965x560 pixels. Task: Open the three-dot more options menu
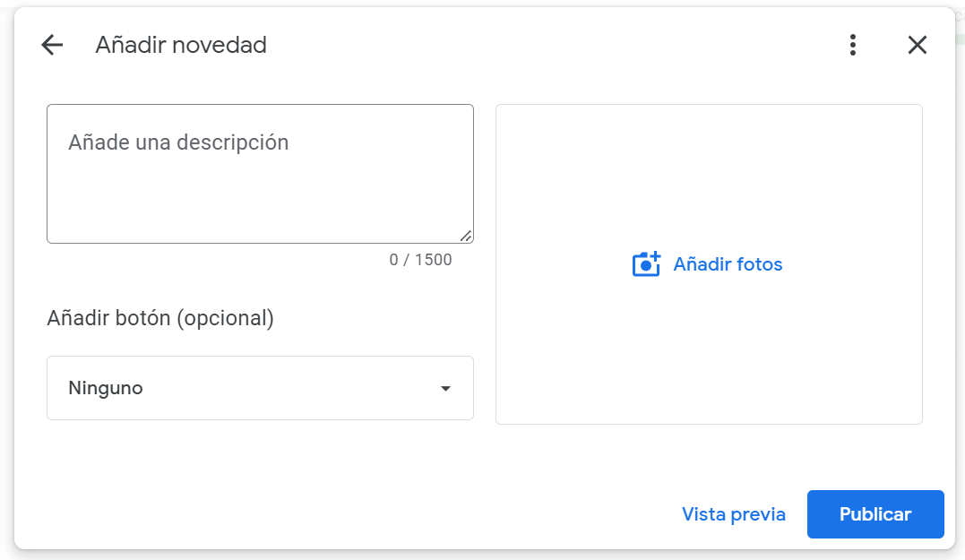[853, 45]
